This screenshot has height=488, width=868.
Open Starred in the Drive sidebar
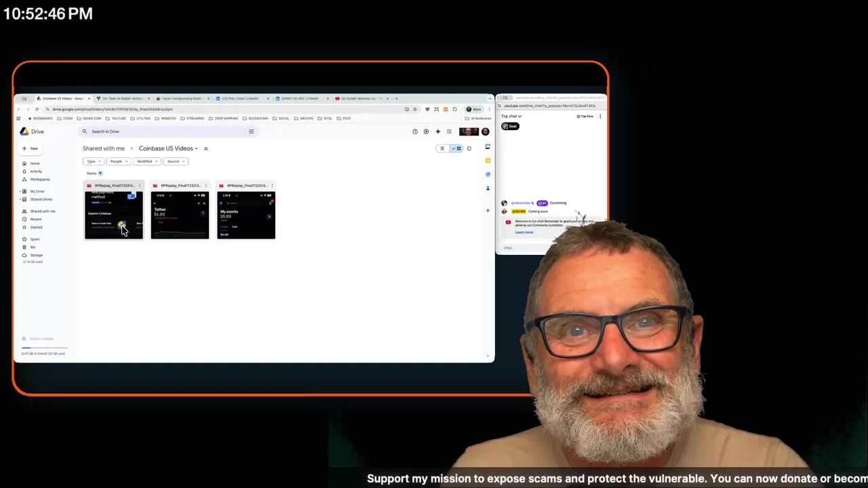[36, 227]
